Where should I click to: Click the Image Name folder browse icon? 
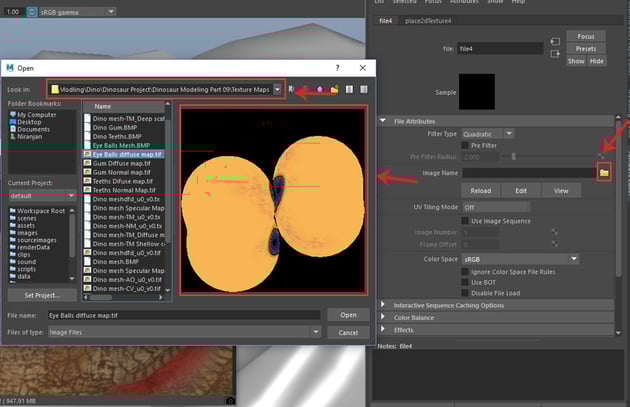point(603,173)
